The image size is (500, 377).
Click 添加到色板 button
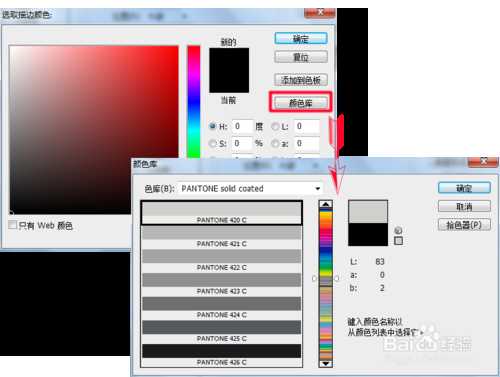(x=301, y=80)
